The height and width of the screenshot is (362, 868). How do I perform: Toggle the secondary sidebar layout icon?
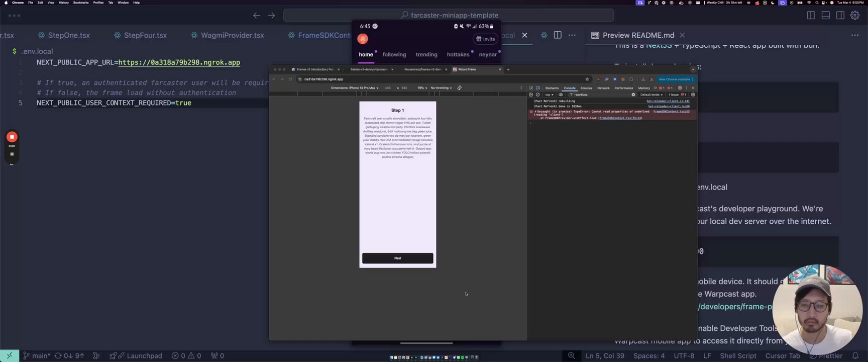point(840,16)
